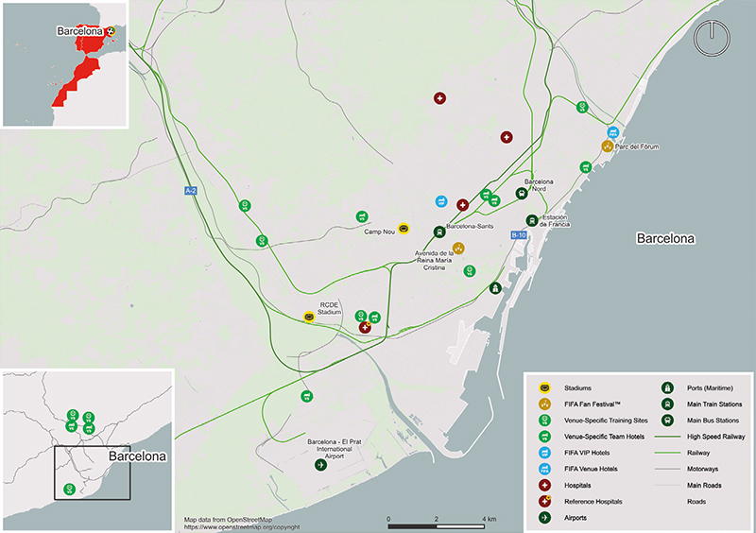
Task: Click the team hotel marker north of the airport
Action: [306, 397]
